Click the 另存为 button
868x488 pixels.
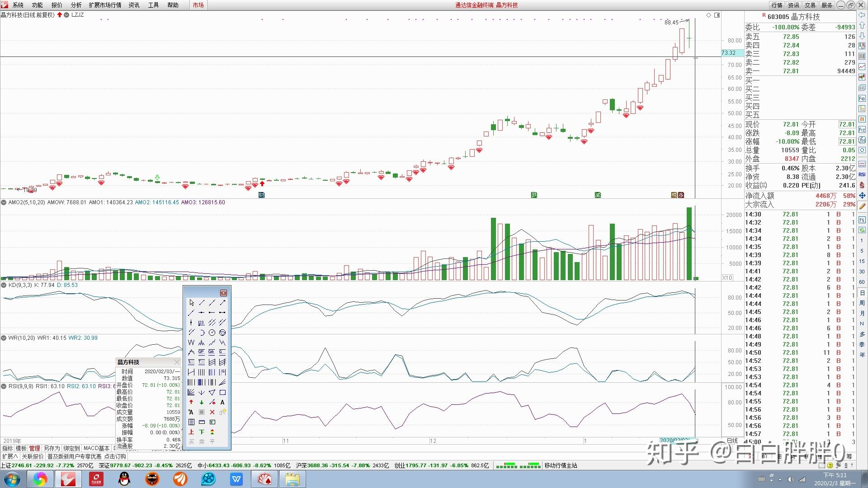tap(52, 448)
